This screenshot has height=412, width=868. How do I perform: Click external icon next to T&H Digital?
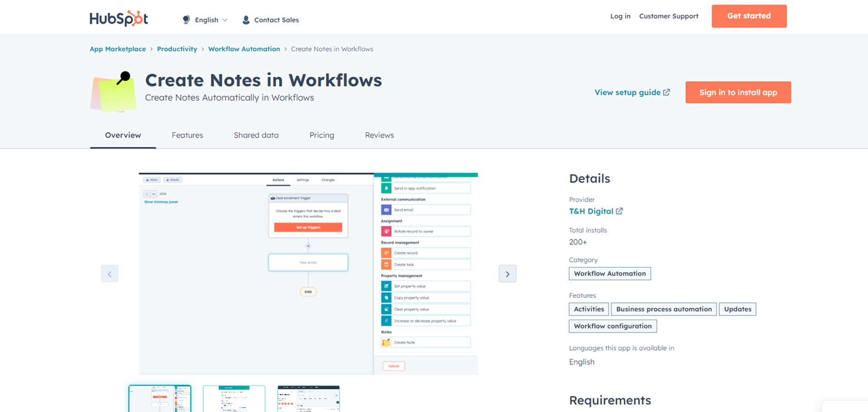[619, 211]
